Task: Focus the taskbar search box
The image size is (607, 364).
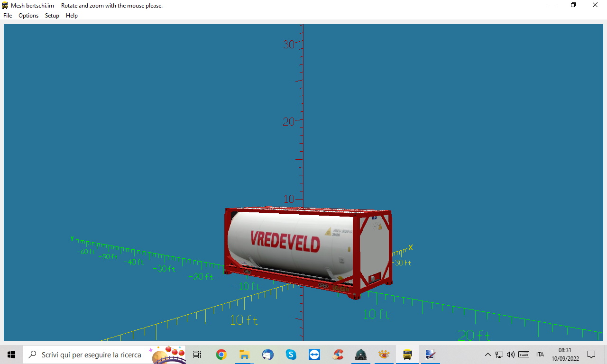Action: [104, 355]
